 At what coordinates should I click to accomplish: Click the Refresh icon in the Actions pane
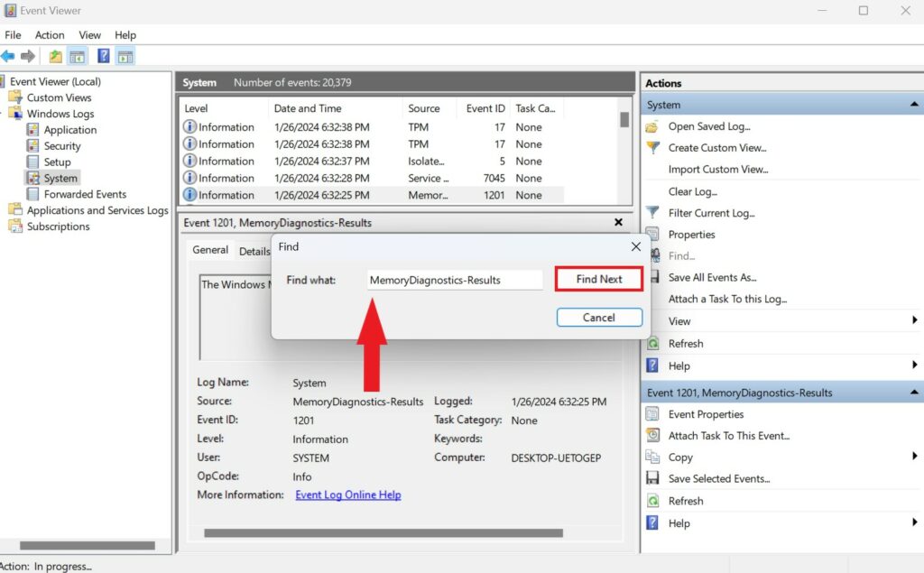point(651,343)
